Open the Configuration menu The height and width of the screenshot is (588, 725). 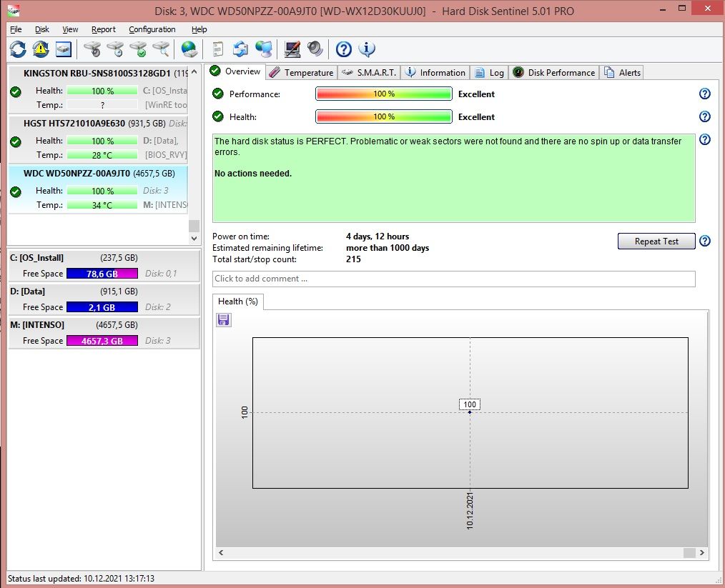pyautogui.click(x=152, y=29)
